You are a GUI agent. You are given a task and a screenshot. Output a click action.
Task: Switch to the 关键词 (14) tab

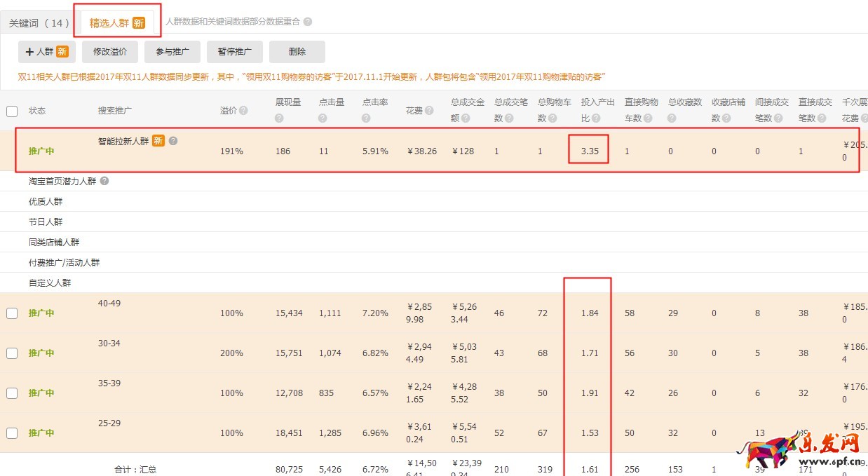click(39, 23)
